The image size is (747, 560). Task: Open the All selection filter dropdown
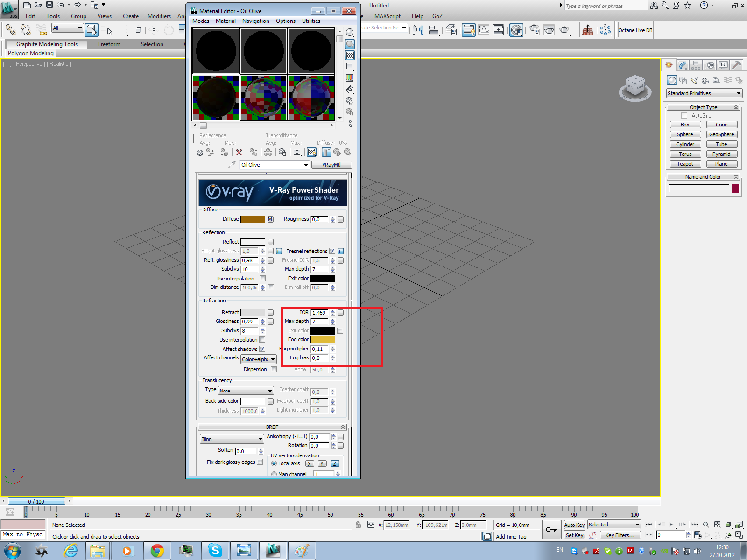pyautogui.click(x=67, y=28)
